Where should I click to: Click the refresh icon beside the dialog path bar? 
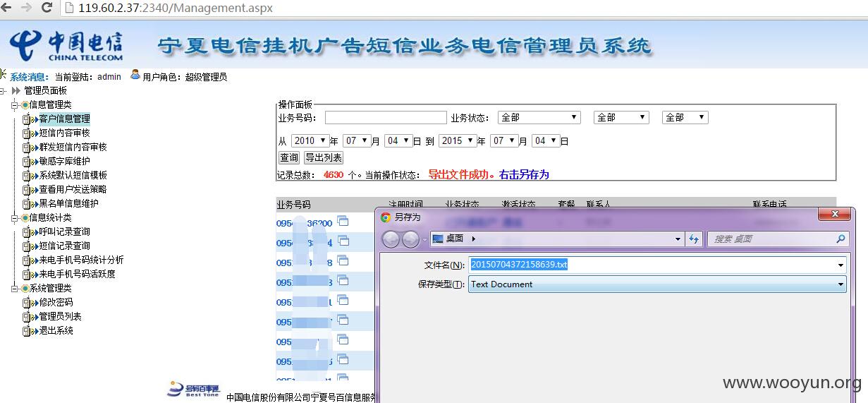[694, 239]
